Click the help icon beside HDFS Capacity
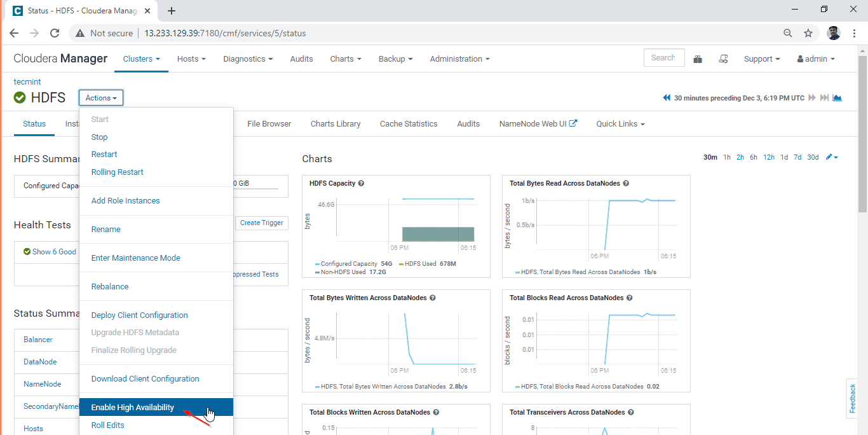Image resolution: width=868 pixels, height=435 pixels. tap(361, 184)
